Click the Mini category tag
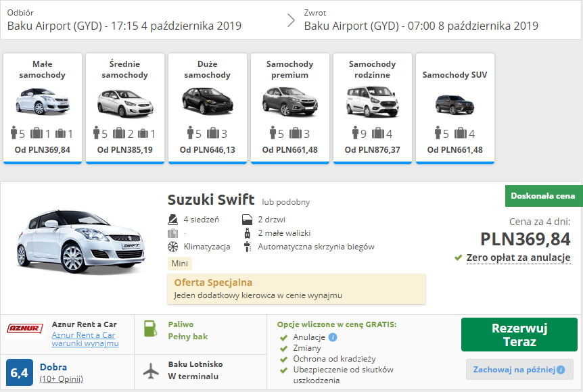The height and width of the screenshot is (392, 583). point(180,264)
